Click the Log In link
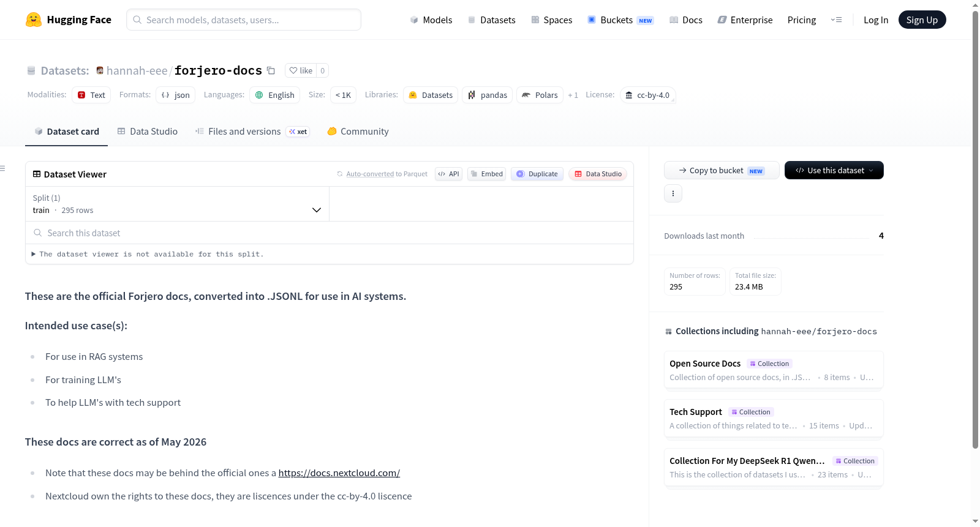 tap(876, 20)
